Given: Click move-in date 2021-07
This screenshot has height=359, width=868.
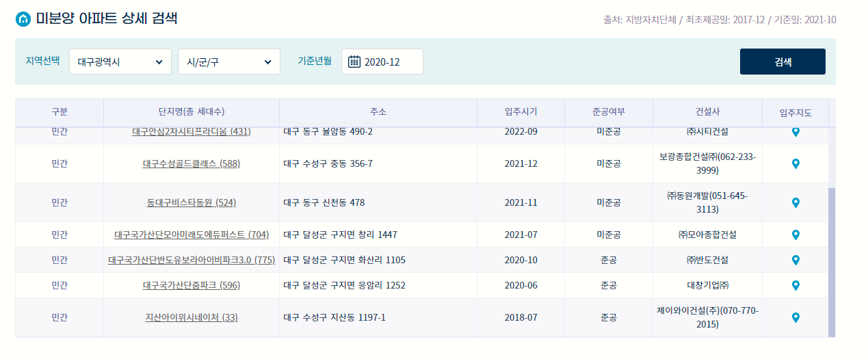Looking at the screenshot, I should click(521, 235).
